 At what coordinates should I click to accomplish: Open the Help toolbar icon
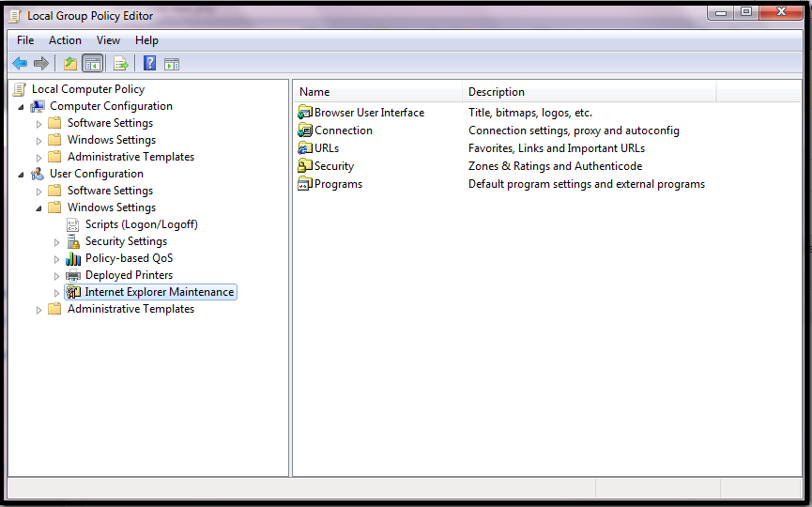coord(149,63)
